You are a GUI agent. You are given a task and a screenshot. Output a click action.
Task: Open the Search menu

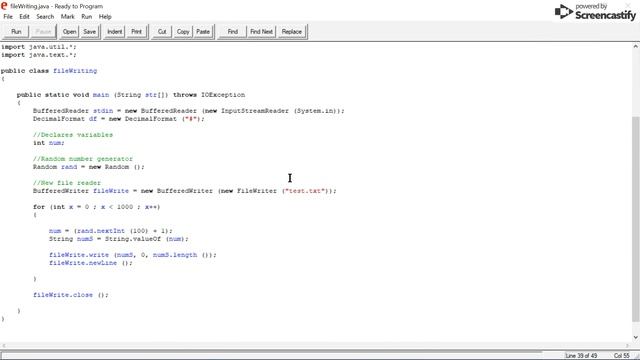(x=45, y=17)
